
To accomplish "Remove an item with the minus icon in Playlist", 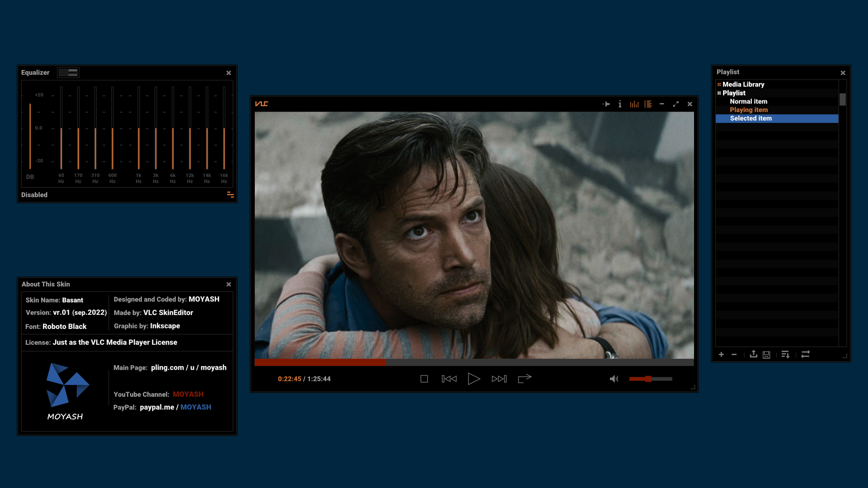I will (x=734, y=355).
